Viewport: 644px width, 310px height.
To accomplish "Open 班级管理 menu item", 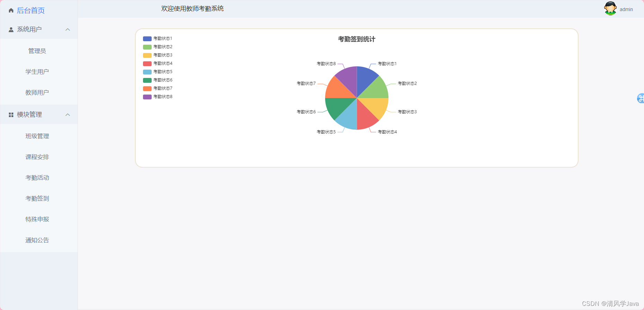I will [x=37, y=136].
